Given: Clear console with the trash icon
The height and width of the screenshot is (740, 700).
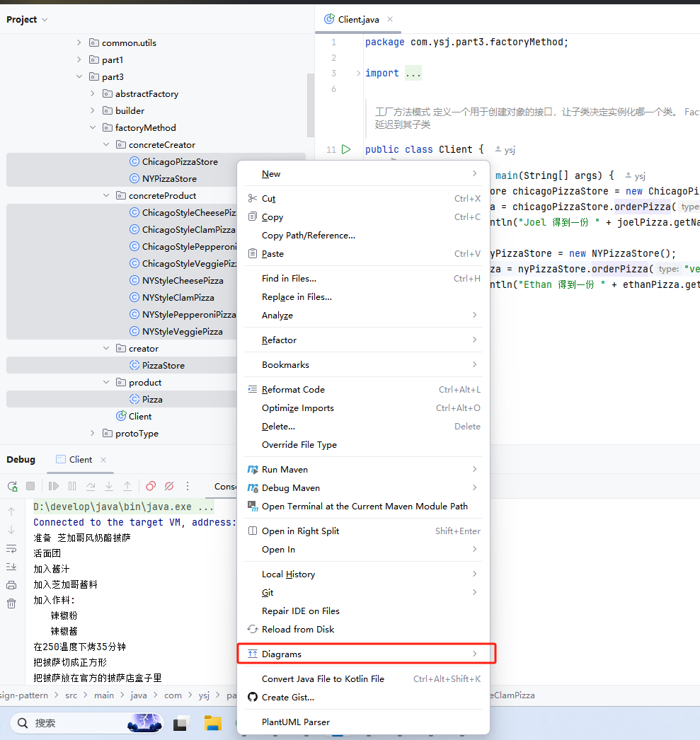Looking at the screenshot, I should pos(11,603).
